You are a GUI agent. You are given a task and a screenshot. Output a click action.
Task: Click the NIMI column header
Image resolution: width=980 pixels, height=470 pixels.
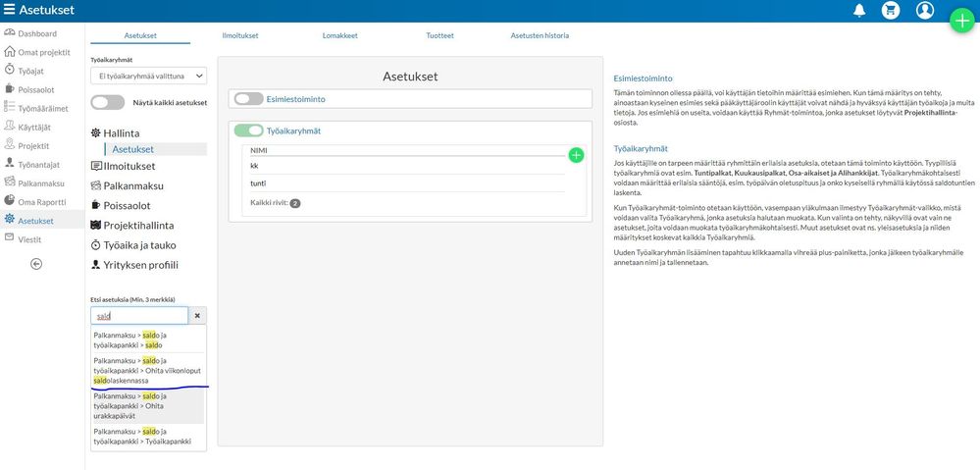pos(259,151)
